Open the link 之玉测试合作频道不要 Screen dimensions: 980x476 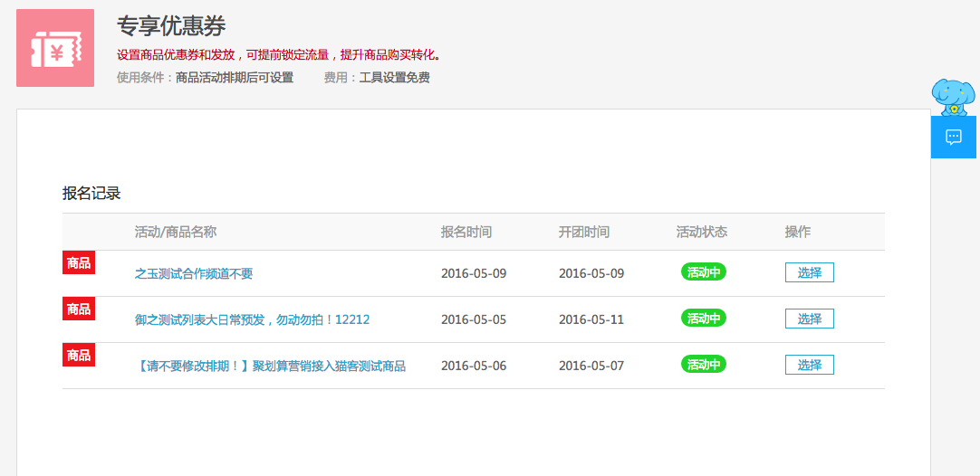pos(194,273)
